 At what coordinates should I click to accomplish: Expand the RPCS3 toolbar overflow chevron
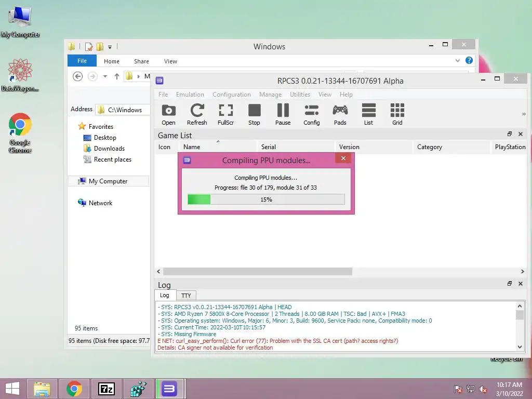click(x=524, y=114)
